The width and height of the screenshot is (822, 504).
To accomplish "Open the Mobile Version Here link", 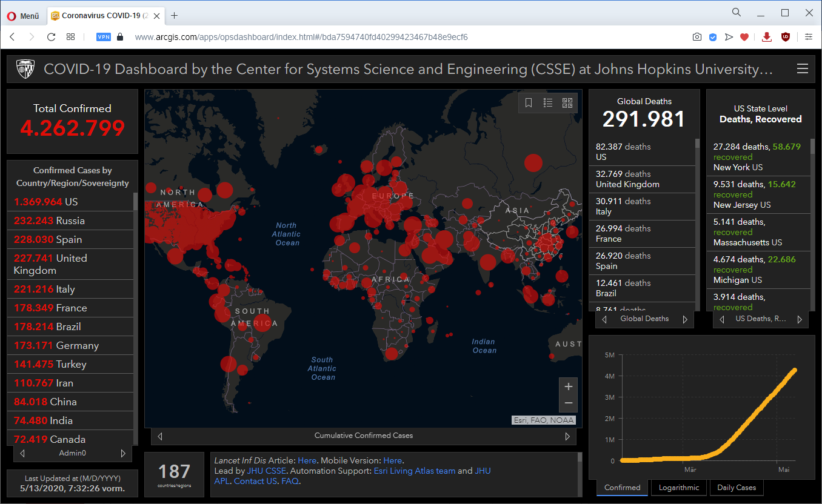I will click(x=392, y=460).
